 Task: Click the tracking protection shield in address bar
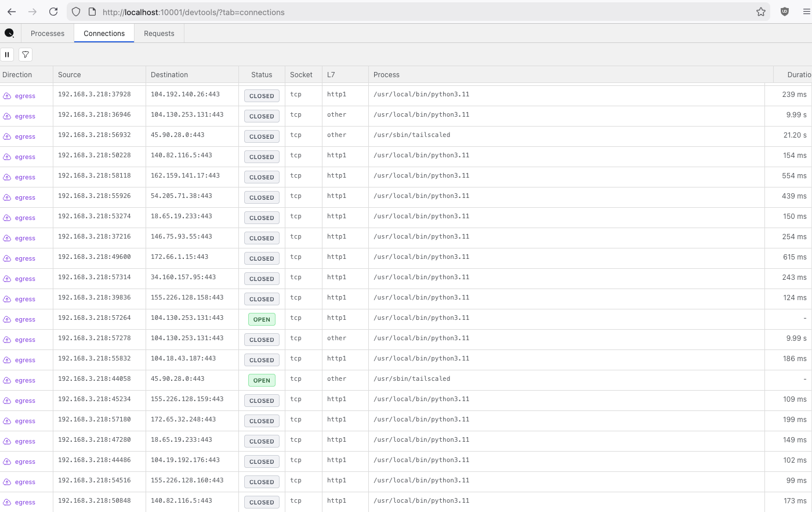(76, 12)
